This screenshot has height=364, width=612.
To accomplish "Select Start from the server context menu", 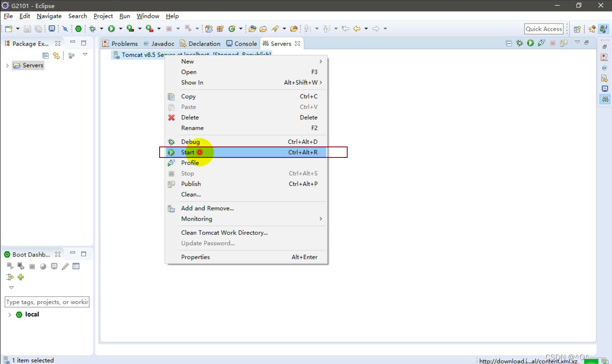I will point(246,153).
